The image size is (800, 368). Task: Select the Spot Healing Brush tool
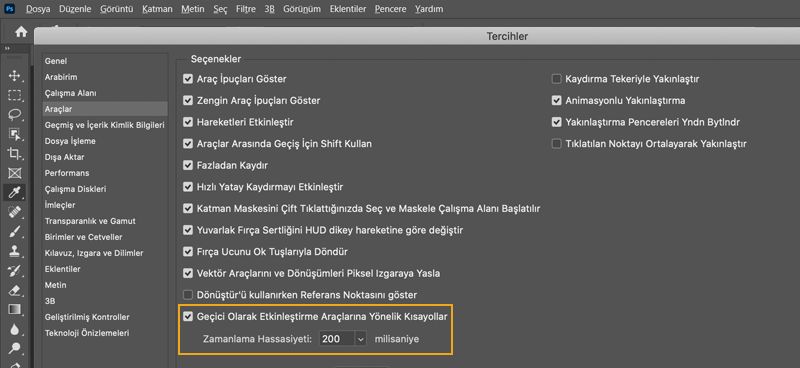[14, 212]
